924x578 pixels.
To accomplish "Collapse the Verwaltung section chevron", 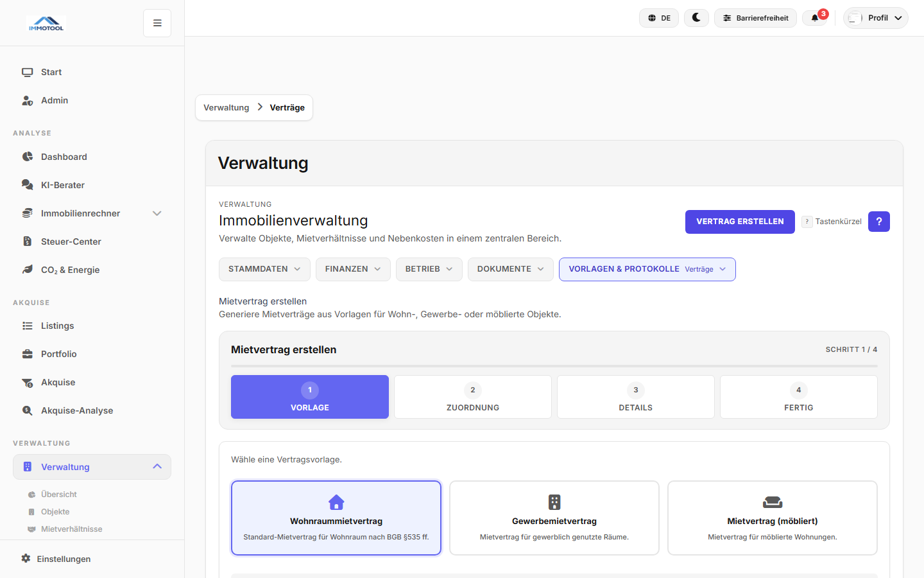I will click(157, 466).
